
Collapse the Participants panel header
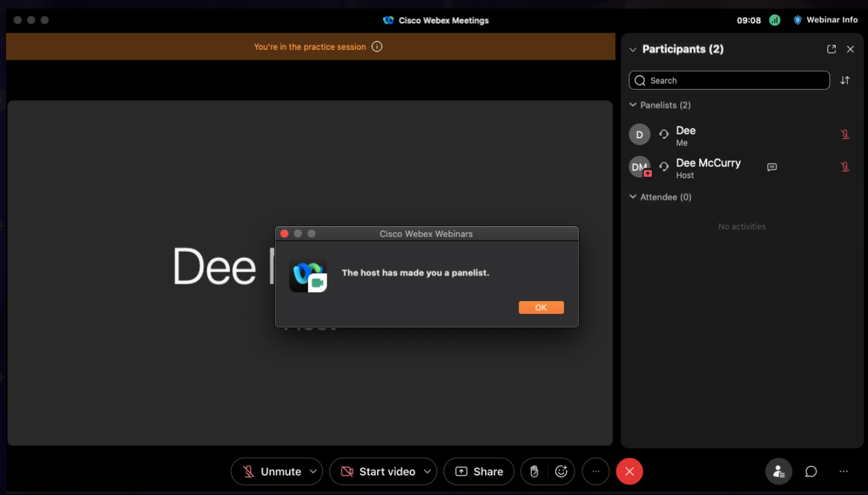[633, 49]
